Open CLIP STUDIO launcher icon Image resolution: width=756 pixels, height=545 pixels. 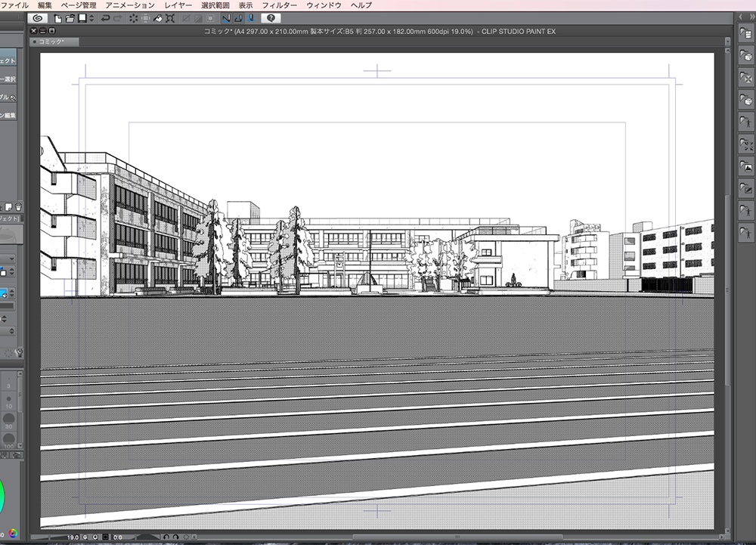(37, 18)
